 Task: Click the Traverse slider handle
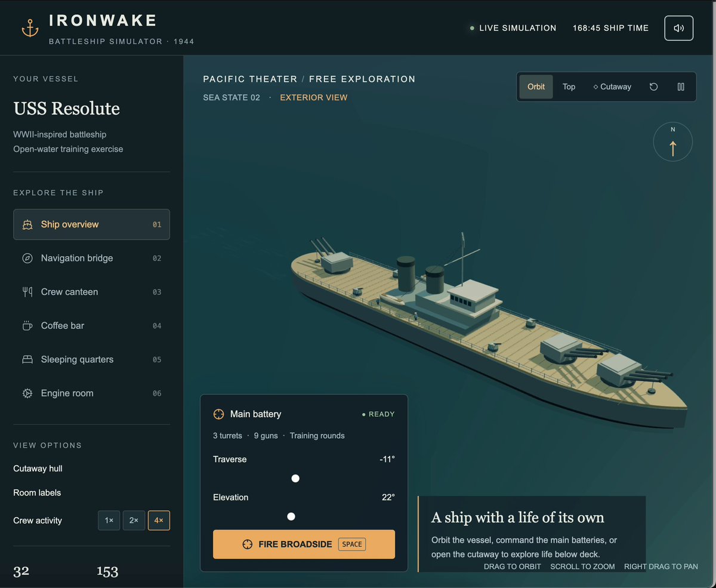click(295, 478)
